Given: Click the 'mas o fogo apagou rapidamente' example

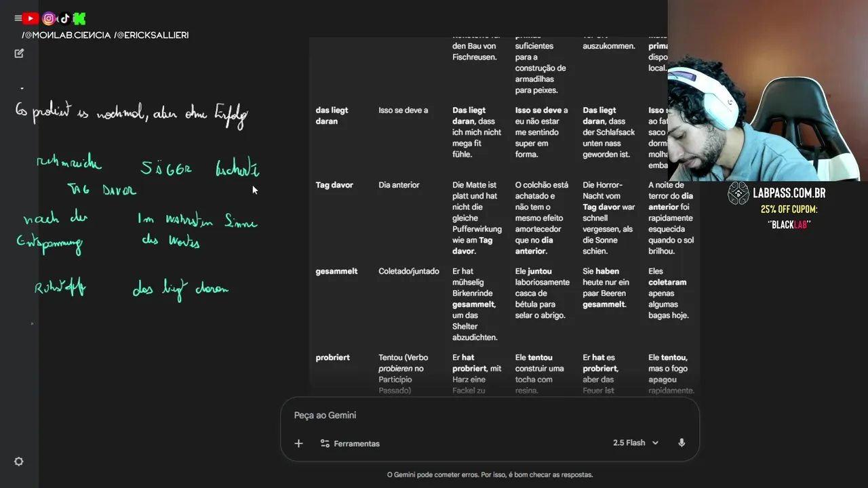Looking at the screenshot, I should pos(671,373).
